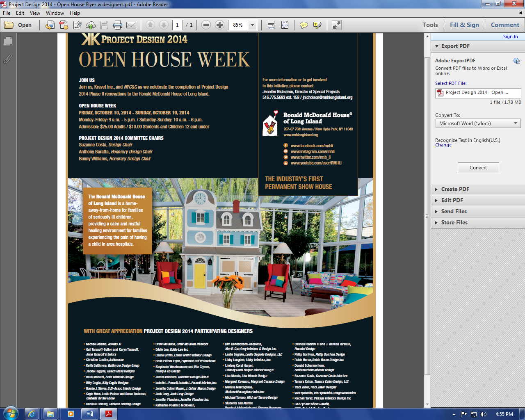The width and height of the screenshot is (525, 420).
Task: Open the Convert To format dropdown
Action: click(478, 123)
